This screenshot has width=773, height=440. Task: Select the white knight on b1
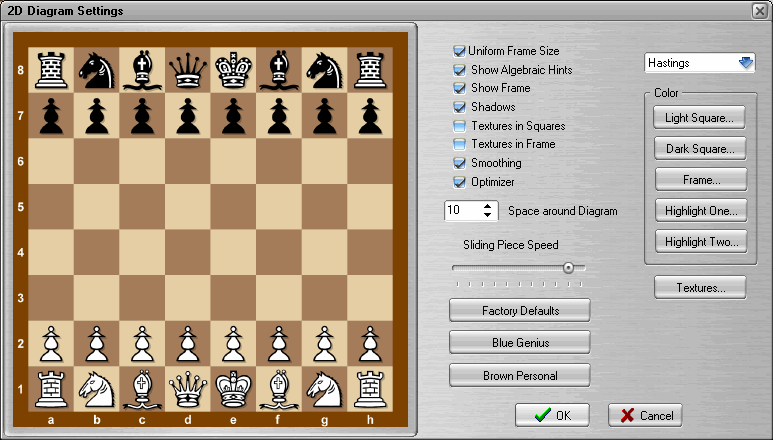pos(96,387)
